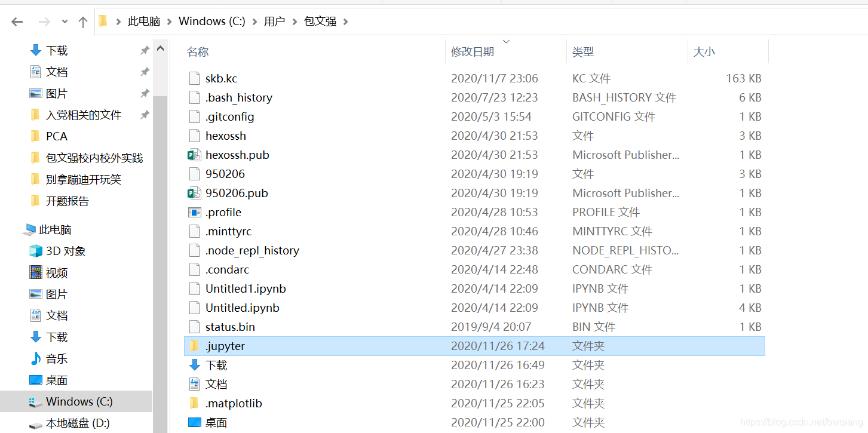This screenshot has height=433, width=868.
Task: Click the 桌面 icon in sidebar
Action: [36, 380]
